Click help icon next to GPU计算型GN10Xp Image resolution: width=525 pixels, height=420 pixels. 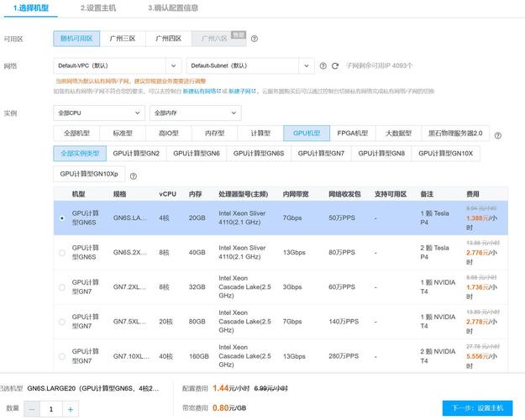coord(134,176)
